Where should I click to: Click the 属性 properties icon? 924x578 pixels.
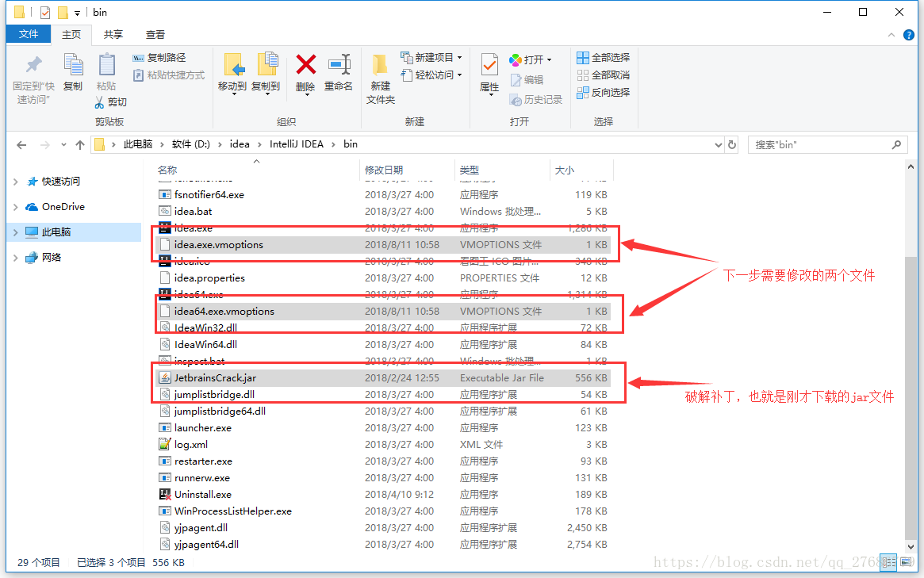click(x=489, y=65)
